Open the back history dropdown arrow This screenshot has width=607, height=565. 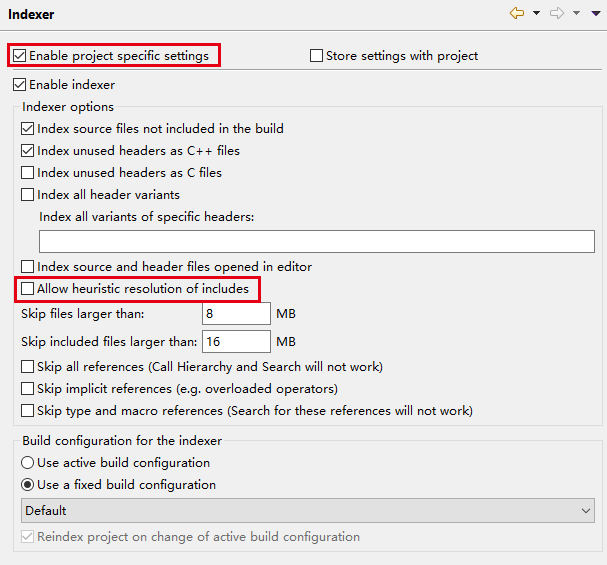(x=537, y=14)
